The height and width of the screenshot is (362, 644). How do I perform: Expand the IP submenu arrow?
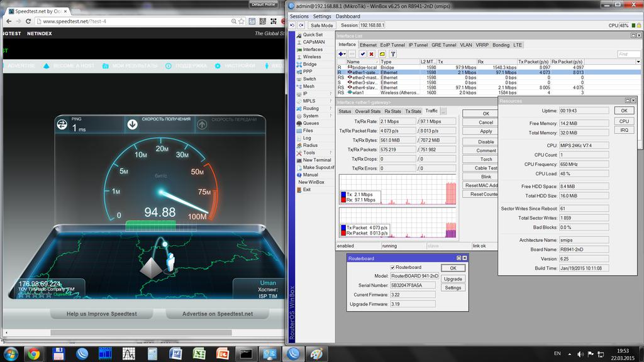point(331,94)
